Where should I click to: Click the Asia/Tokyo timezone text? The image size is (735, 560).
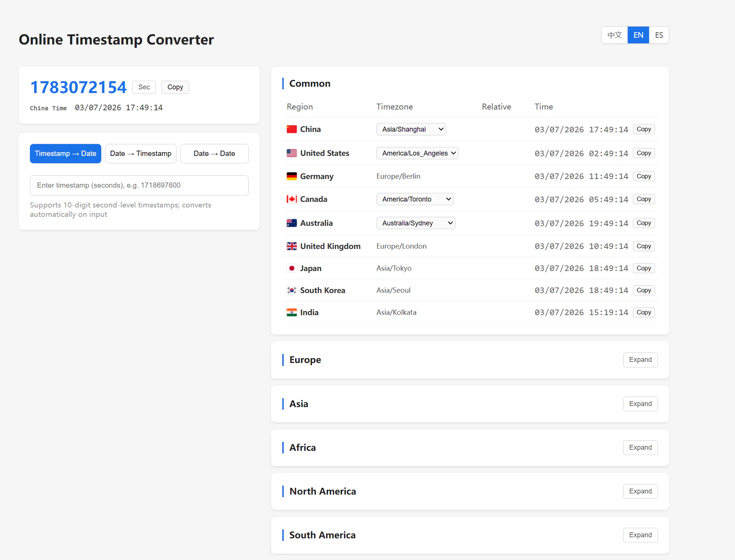pyautogui.click(x=394, y=268)
